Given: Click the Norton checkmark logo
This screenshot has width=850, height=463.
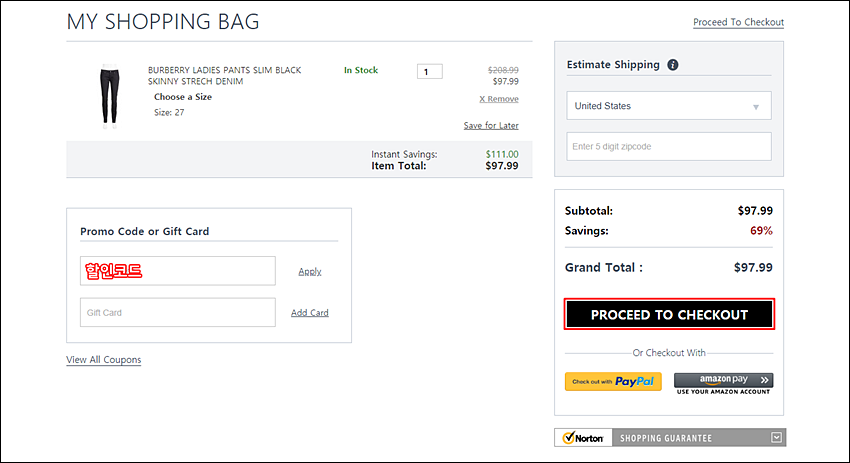Looking at the screenshot, I should pyautogui.click(x=583, y=438).
